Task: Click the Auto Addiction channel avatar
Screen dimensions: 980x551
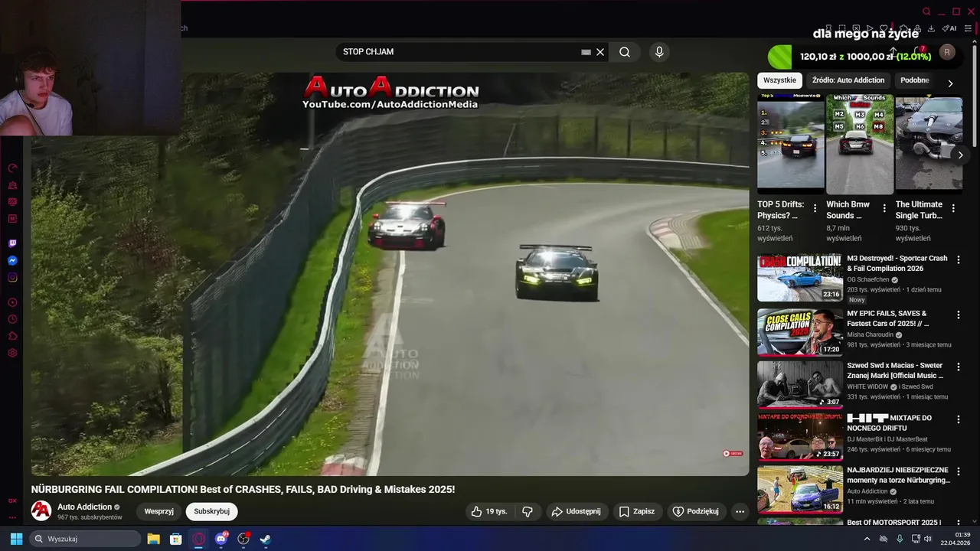Action: (x=41, y=511)
